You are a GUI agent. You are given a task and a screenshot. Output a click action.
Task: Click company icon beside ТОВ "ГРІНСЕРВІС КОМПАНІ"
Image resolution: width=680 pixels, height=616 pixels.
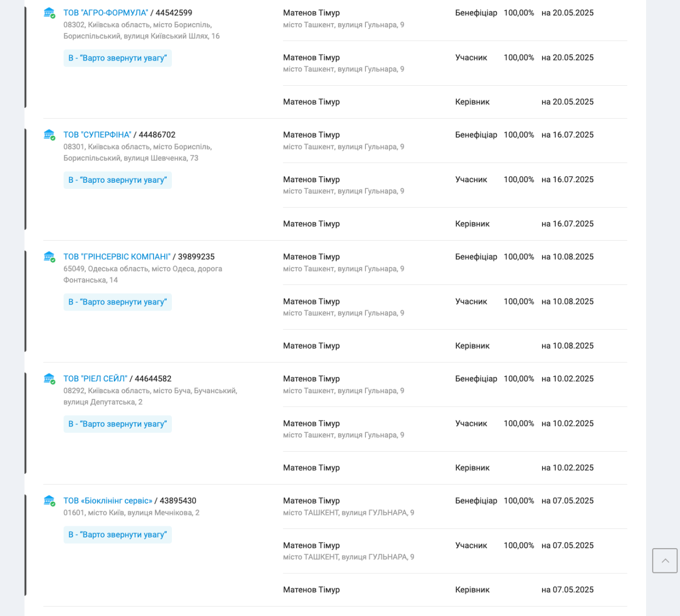[49, 257]
